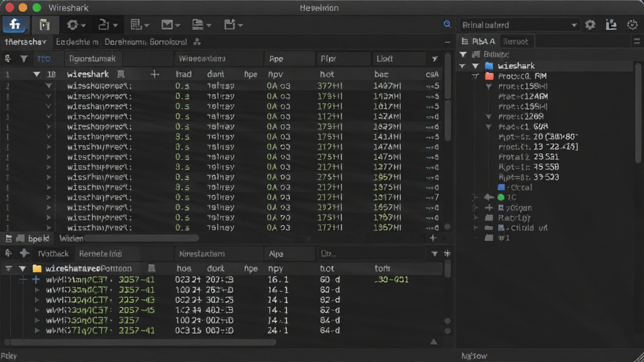
Task: Click the blue plus icon on '2057-41' row
Action: [x=36, y=280]
